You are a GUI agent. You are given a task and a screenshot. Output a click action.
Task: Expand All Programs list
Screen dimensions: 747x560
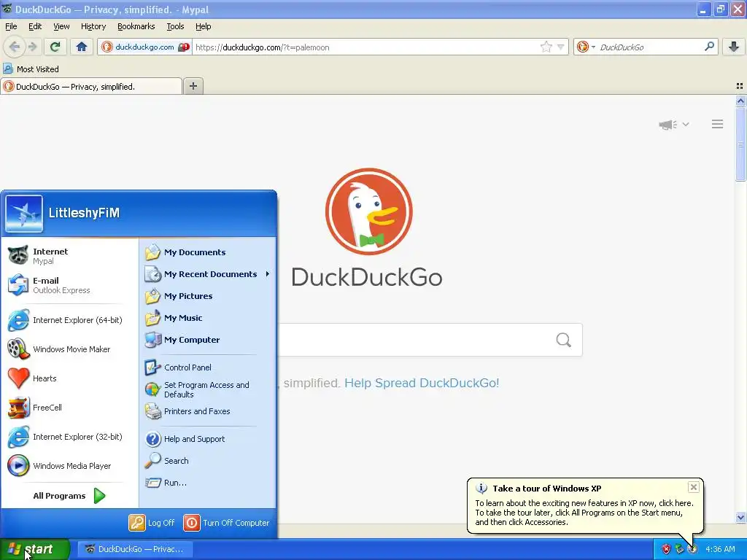pos(69,496)
